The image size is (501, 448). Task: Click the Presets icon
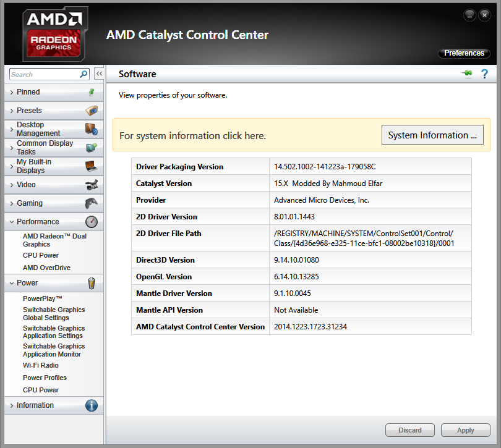[92, 111]
